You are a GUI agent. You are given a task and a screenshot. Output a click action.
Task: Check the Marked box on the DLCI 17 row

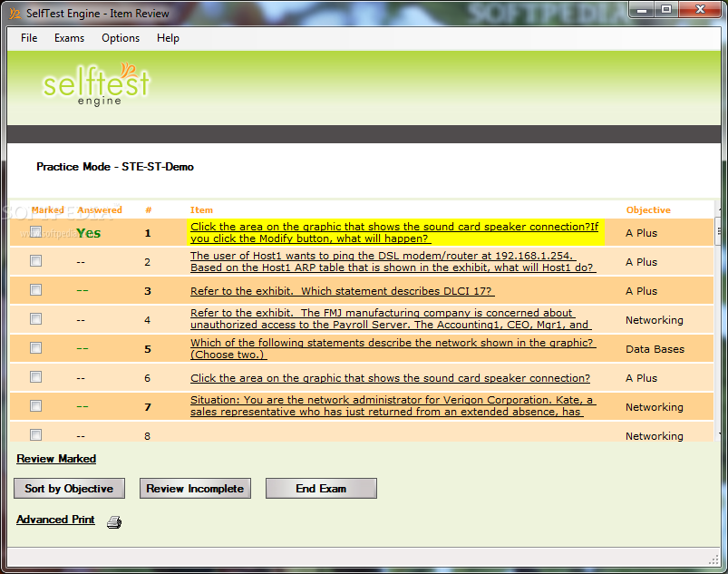pos(35,290)
